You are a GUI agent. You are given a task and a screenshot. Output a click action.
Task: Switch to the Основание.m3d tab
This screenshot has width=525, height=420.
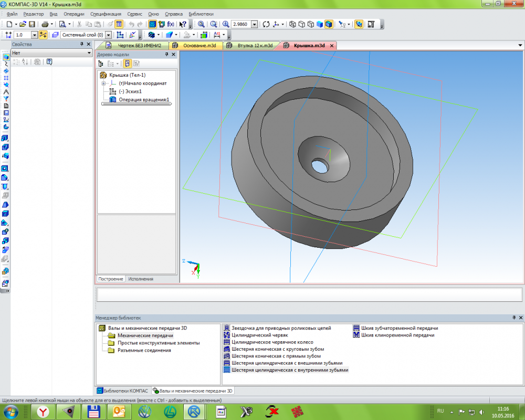196,46
